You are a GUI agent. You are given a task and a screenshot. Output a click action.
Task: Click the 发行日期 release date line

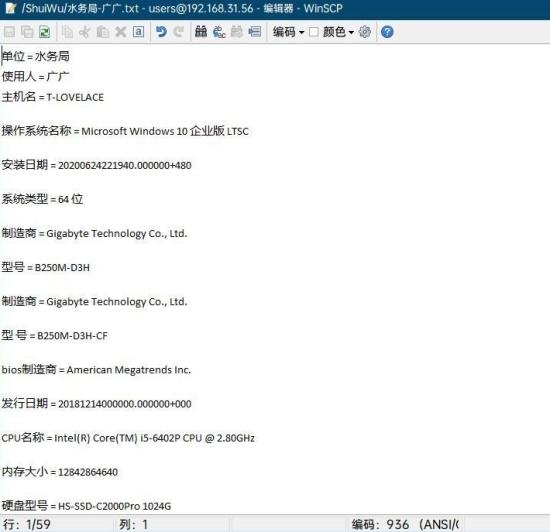tap(96, 404)
